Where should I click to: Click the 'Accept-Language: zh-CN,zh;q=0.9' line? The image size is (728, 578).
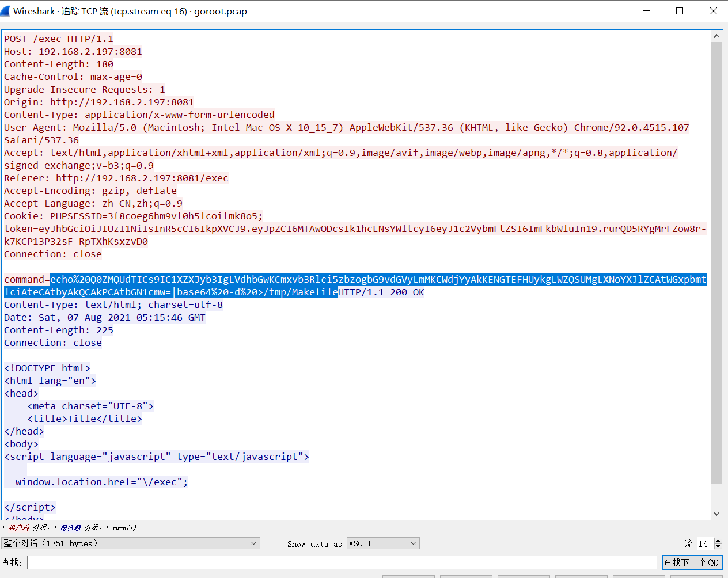tap(93, 203)
